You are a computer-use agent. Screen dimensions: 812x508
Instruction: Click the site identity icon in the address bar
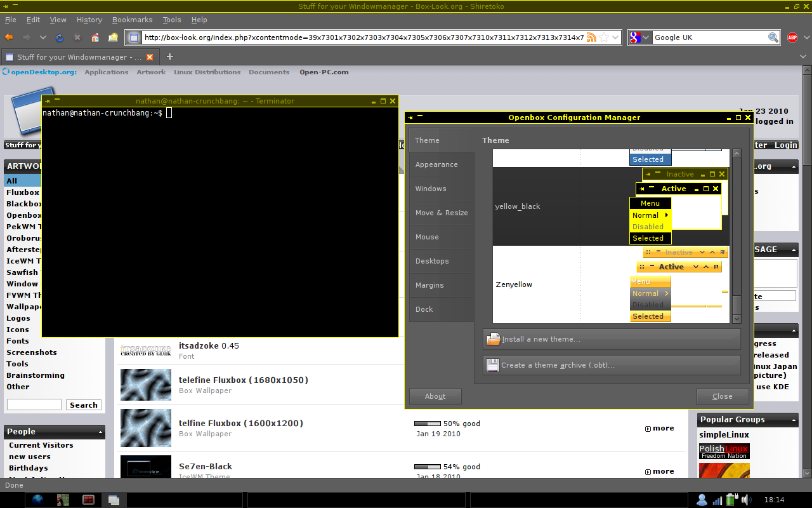[134, 37]
